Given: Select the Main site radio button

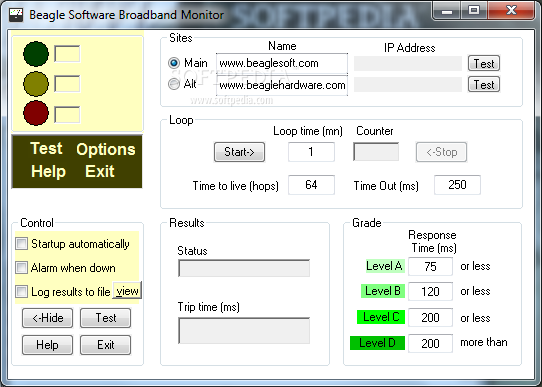Looking at the screenshot, I should tap(174, 63).
